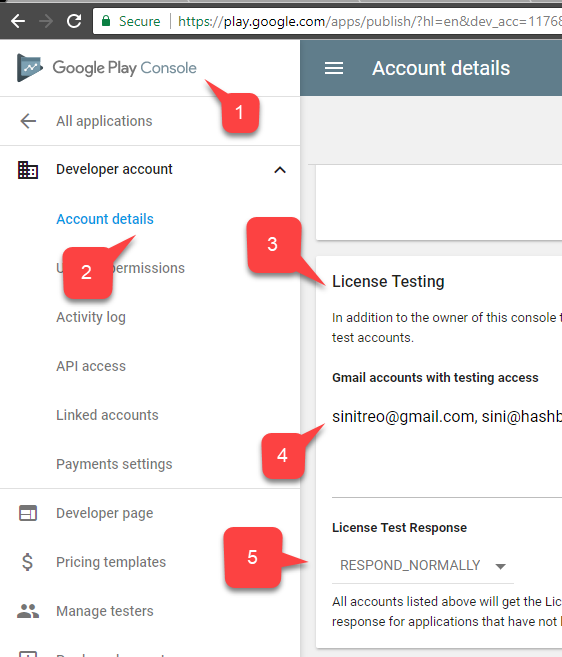
Task: Click the Google Play Console logo
Action: point(106,68)
